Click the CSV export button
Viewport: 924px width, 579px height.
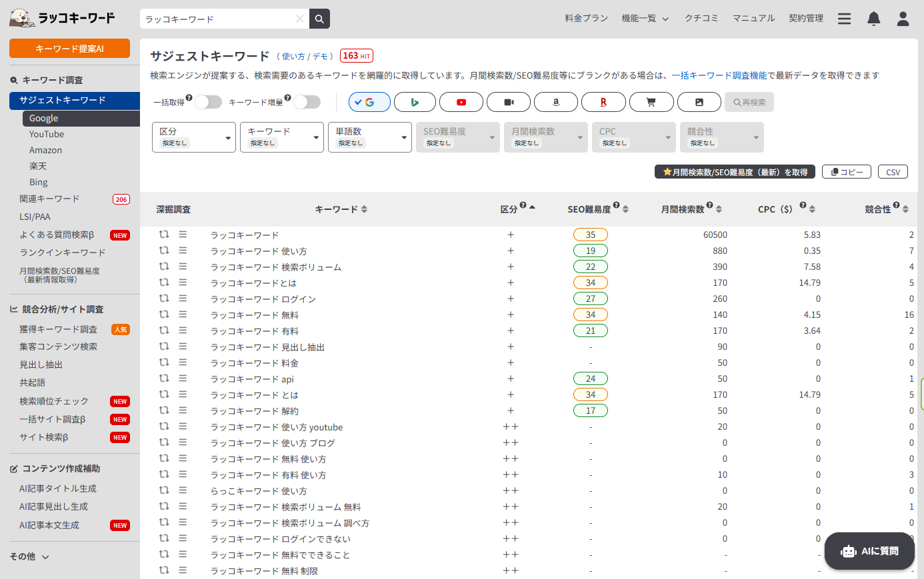coord(893,172)
